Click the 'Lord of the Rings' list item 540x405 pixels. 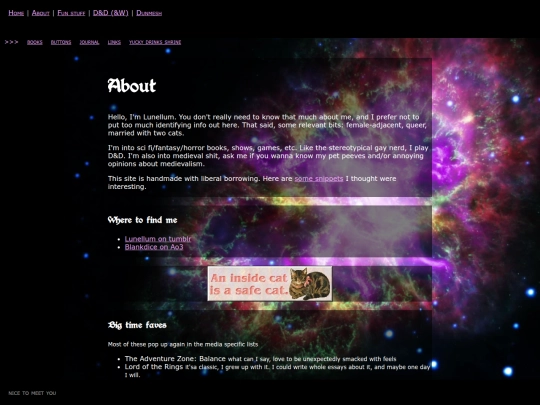tap(278, 371)
